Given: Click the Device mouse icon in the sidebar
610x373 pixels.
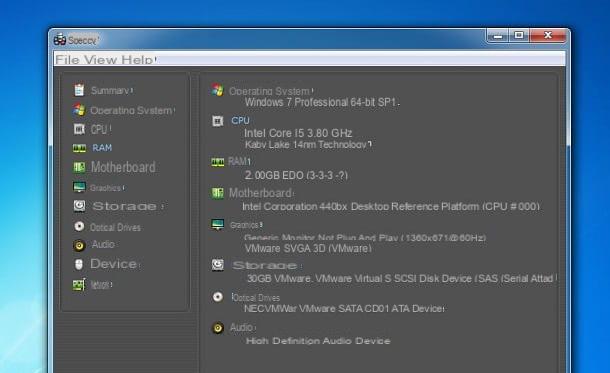Looking at the screenshot, I should (x=79, y=264).
